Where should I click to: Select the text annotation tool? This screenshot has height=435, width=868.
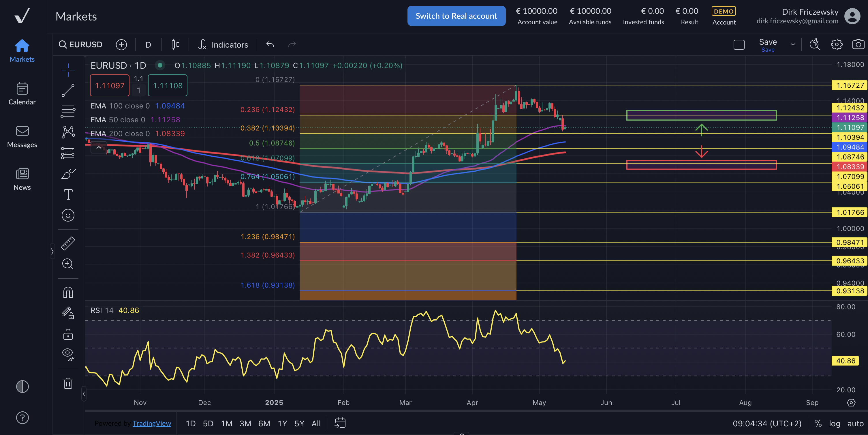coord(68,194)
